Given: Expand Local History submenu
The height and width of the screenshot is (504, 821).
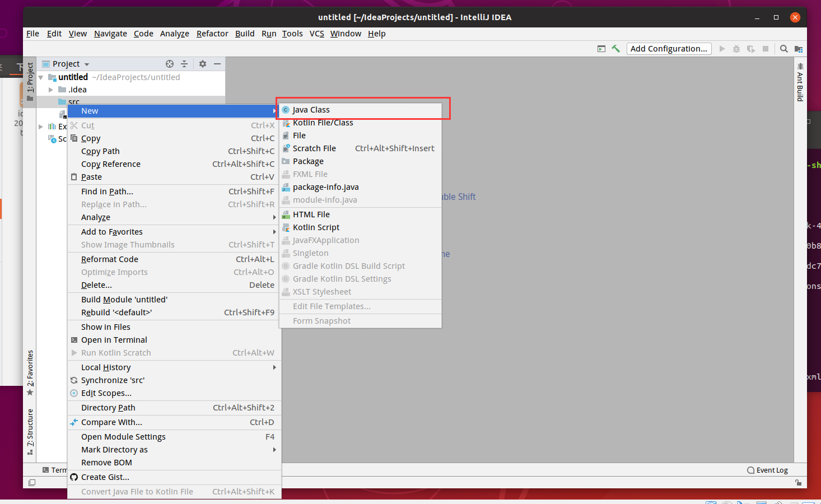Looking at the screenshot, I should [174, 367].
